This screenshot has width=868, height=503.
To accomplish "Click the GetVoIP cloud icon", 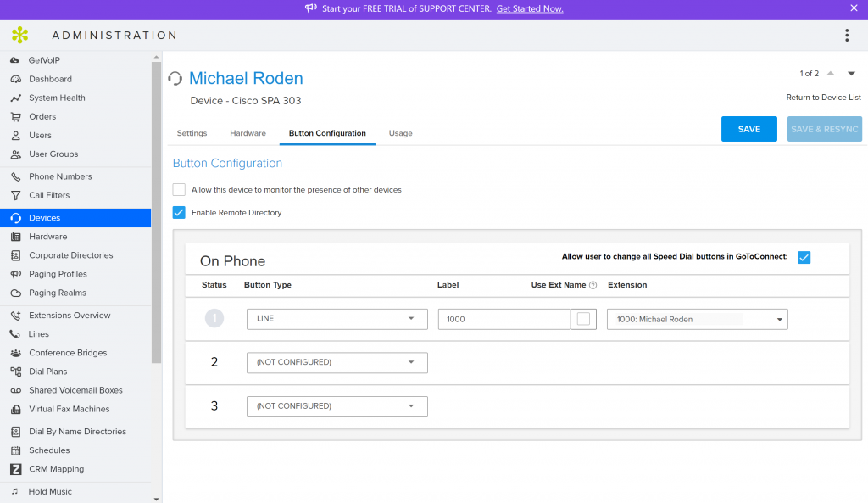I will (15, 60).
